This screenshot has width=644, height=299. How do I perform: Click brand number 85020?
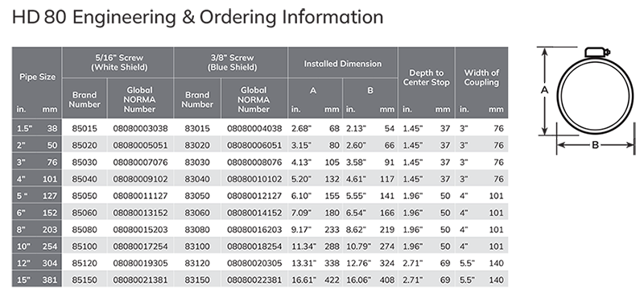[x=85, y=145]
